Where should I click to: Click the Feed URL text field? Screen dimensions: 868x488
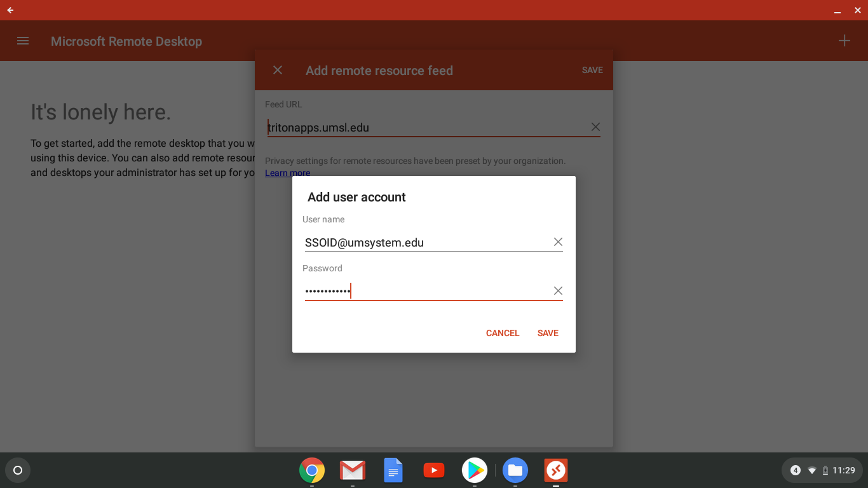click(x=426, y=128)
